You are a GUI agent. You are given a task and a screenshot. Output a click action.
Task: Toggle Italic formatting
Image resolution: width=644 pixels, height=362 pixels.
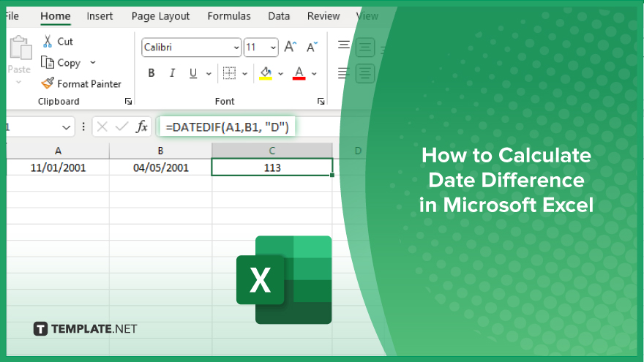(172, 73)
